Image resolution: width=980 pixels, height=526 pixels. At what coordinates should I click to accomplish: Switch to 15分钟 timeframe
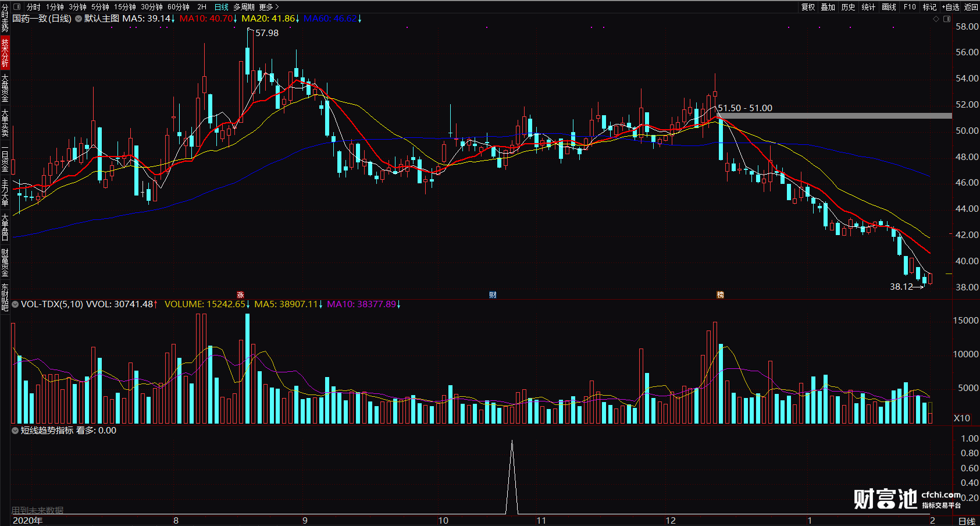point(124,7)
